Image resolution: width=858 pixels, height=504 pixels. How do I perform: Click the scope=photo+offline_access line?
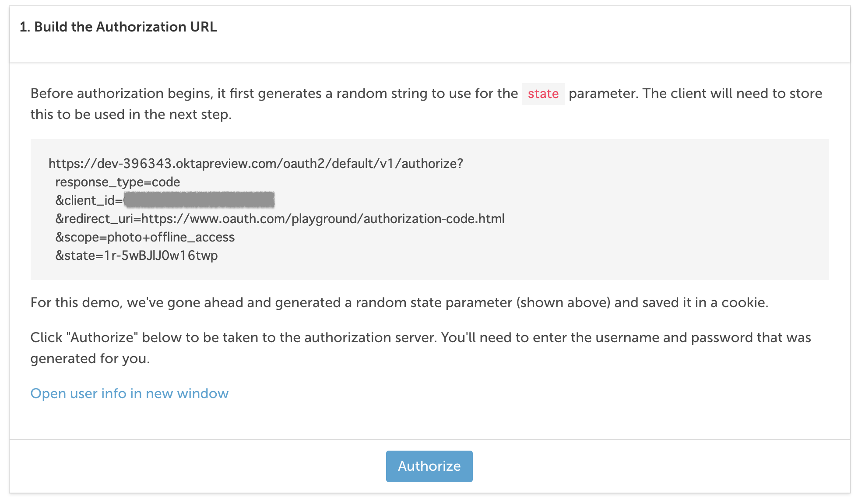[x=145, y=237]
